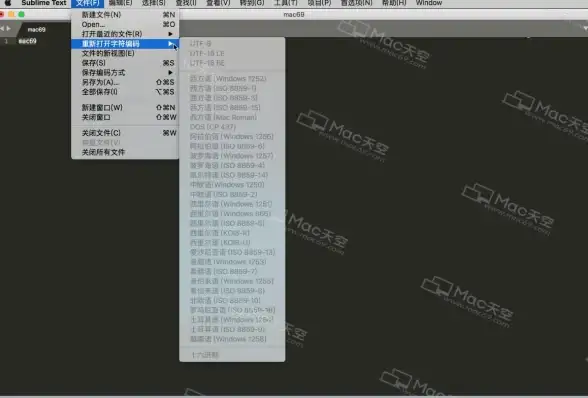Select the KOI8-R encoding

pos(232,233)
